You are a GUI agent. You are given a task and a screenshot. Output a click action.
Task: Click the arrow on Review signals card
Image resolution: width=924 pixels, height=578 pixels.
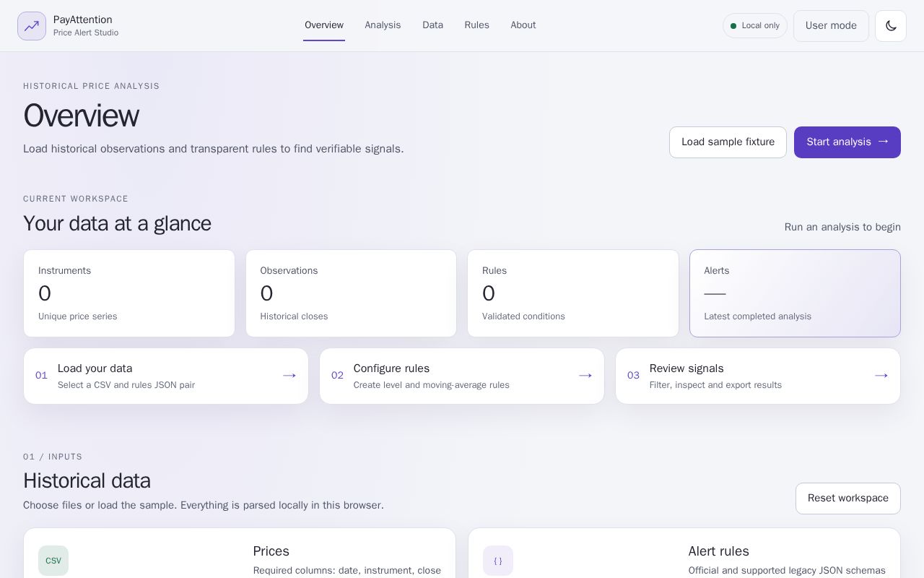[881, 376]
